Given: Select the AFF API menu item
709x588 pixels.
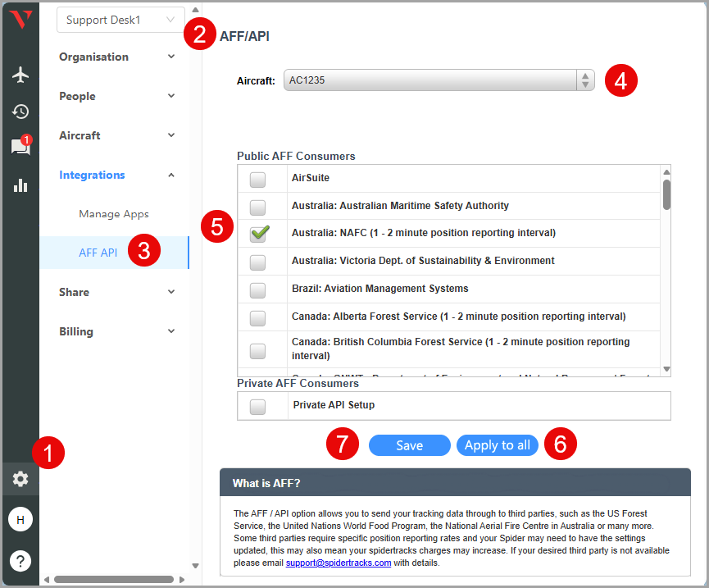Looking at the screenshot, I should coord(98,253).
